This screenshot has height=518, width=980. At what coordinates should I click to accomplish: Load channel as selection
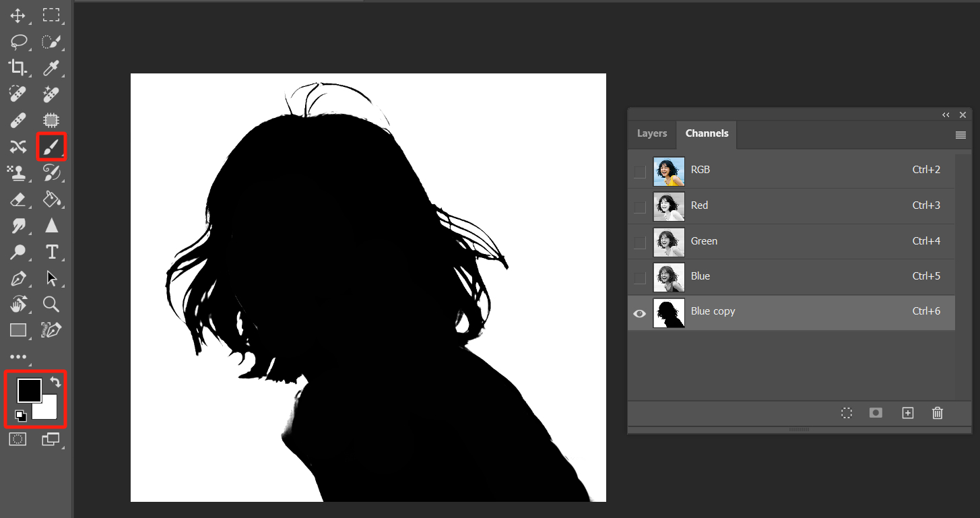coord(847,413)
